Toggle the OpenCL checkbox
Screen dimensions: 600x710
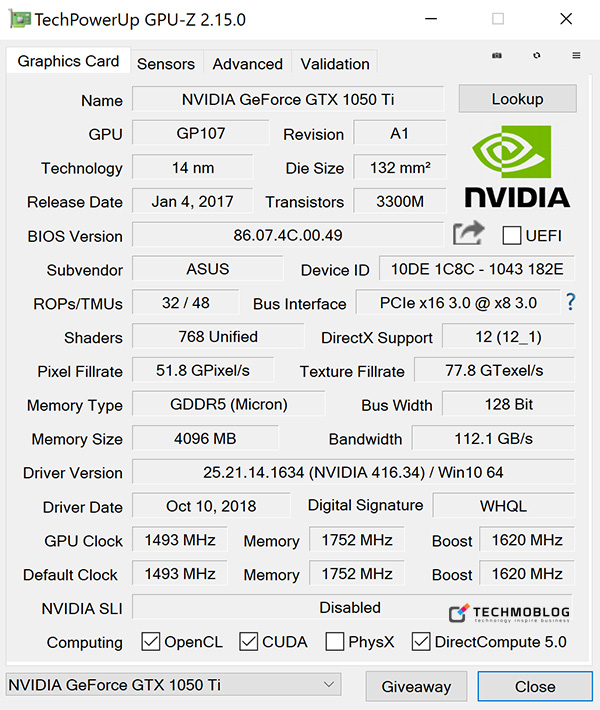pos(151,642)
